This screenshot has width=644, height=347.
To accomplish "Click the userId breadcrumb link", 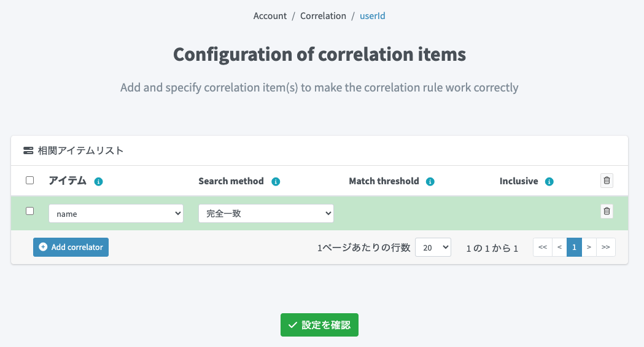I will pyautogui.click(x=373, y=16).
